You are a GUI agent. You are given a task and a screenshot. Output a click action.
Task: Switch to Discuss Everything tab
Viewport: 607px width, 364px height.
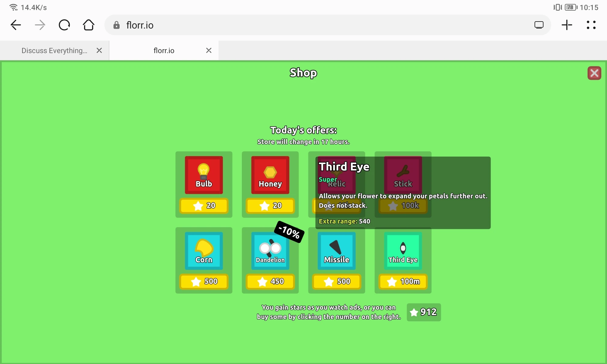(x=54, y=51)
